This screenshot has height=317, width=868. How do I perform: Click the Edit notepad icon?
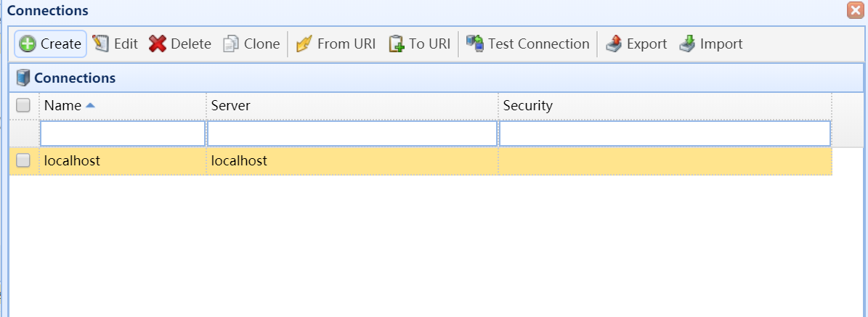point(101,44)
